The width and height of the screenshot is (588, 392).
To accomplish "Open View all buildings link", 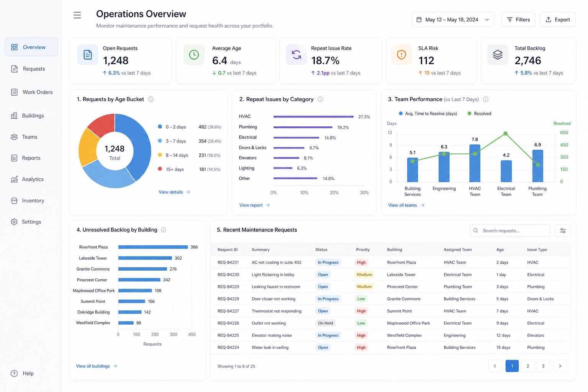I will [x=96, y=366].
